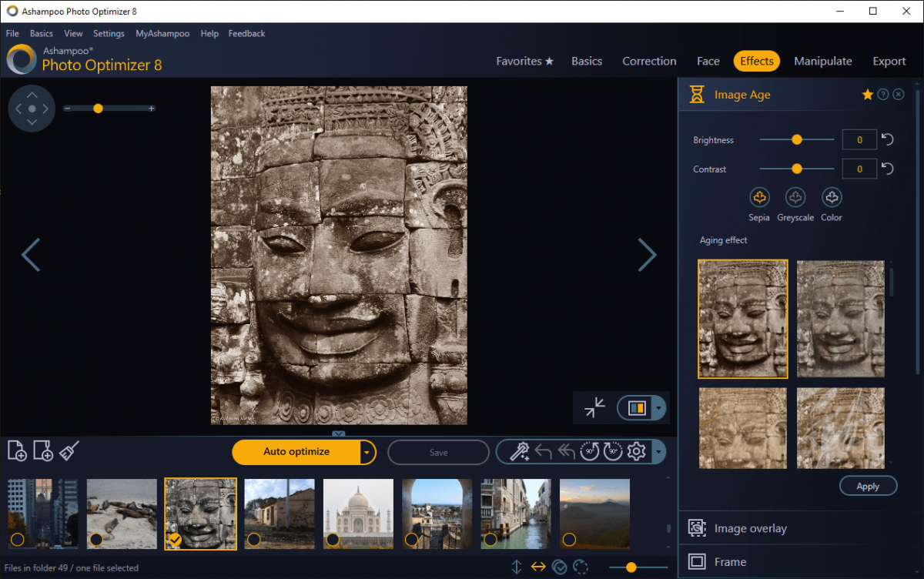The image size is (924, 579).
Task: Toggle horizontal flip of thumbnails order
Action: click(537, 567)
